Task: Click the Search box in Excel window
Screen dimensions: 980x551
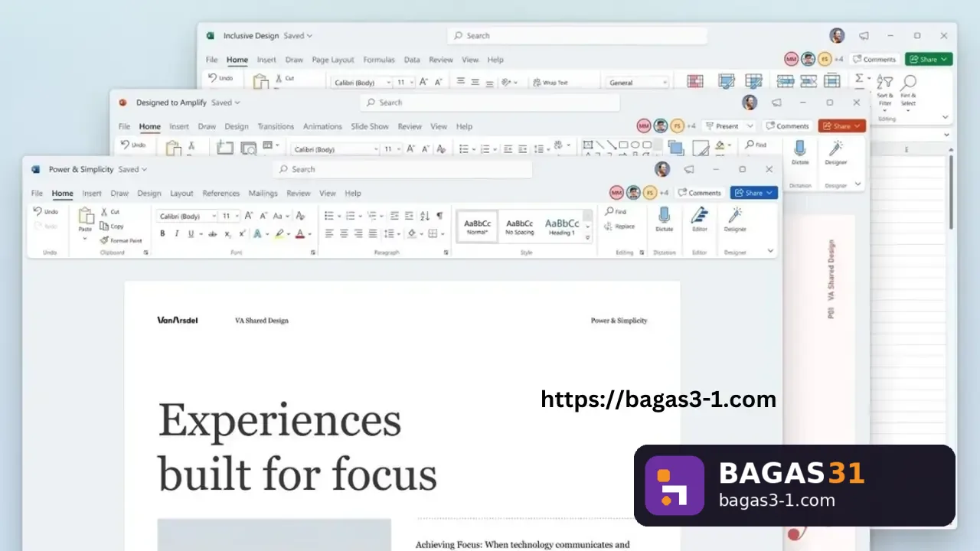Action: [577, 35]
